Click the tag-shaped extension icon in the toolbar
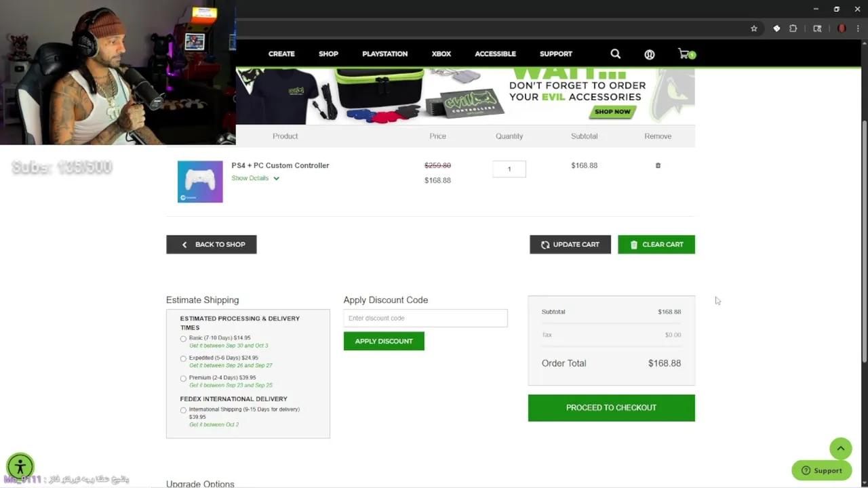The width and height of the screenshot is (868, 488). tap(776, 28)
